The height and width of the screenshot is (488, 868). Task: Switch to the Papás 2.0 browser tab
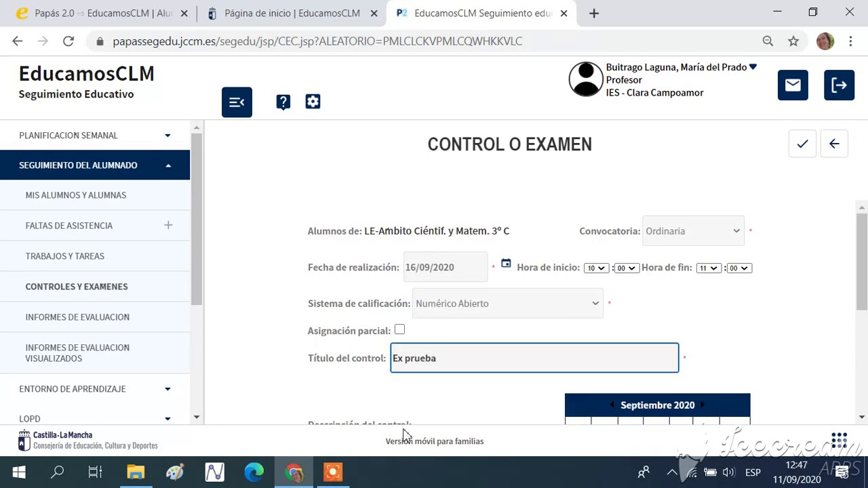pos(102,13)
